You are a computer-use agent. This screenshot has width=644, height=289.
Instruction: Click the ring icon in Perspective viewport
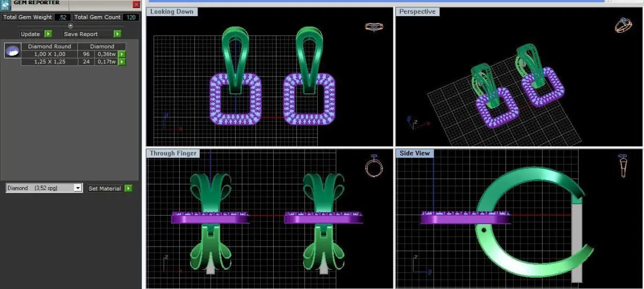point(624,25)
